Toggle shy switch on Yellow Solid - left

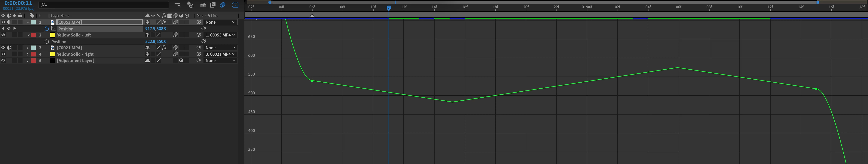[147, 35]
